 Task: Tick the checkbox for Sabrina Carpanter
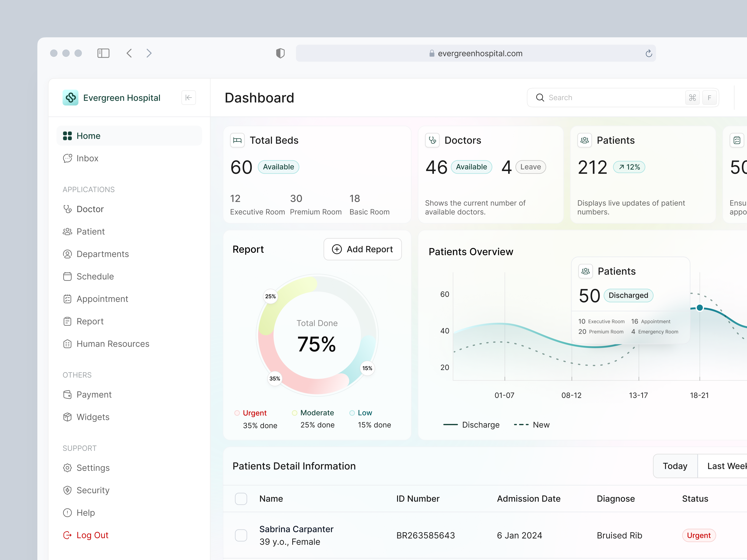point(241,535)
